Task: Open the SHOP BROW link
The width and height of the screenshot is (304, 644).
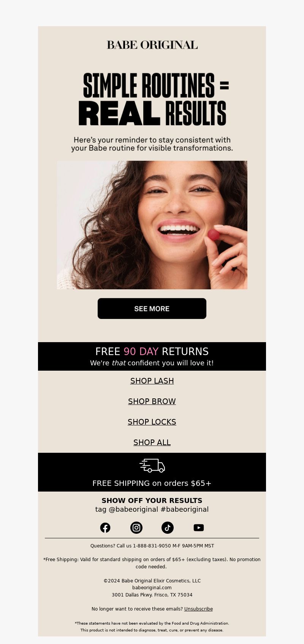Action: click(152, 401)
